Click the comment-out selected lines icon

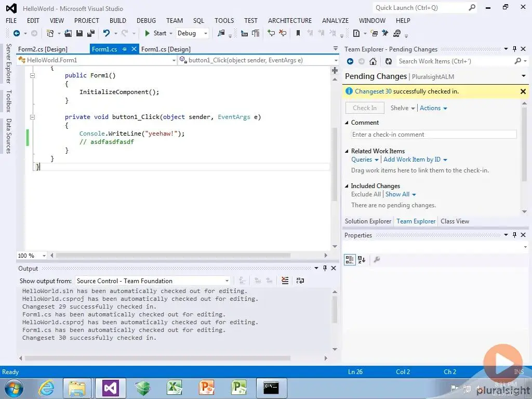tap(271, 33)
